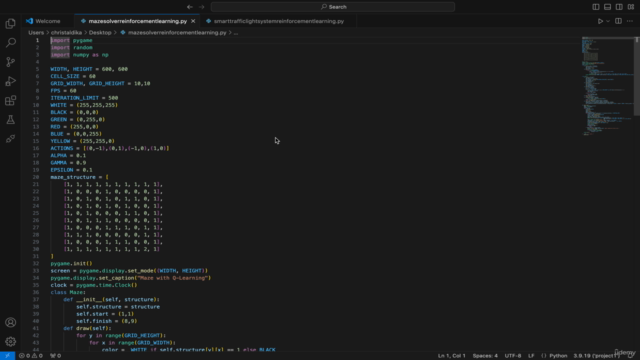Close the mazesolverreinforcementlearning.py tab

tap(193, 21)
